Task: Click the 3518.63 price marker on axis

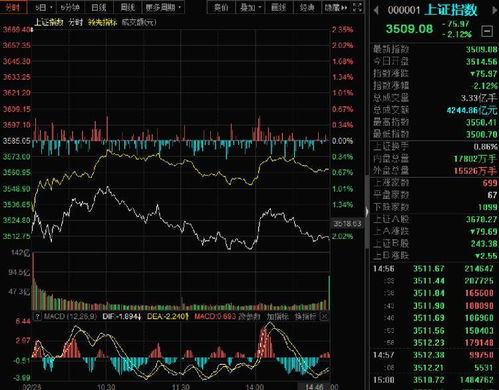Action: coord(347,224)
